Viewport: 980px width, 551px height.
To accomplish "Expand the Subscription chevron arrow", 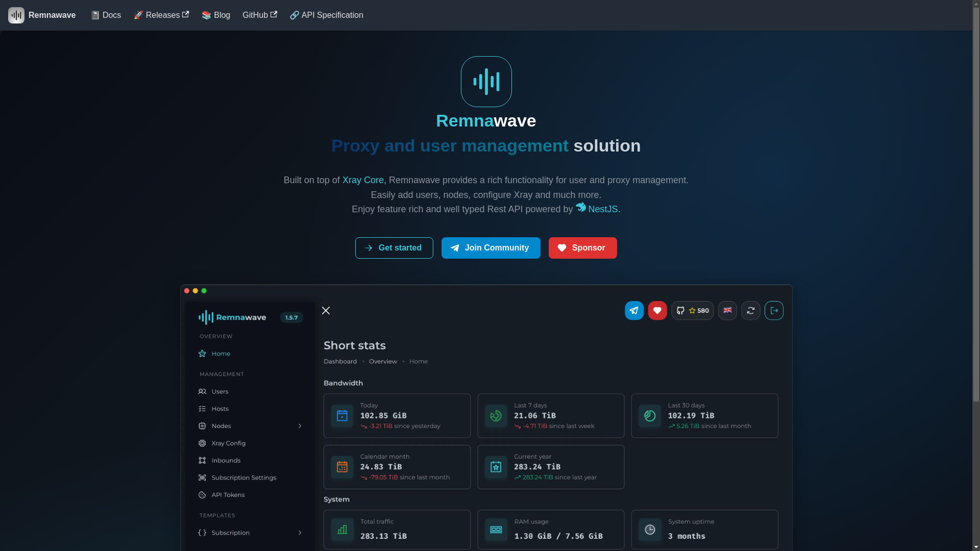I will tap(300, 533).
